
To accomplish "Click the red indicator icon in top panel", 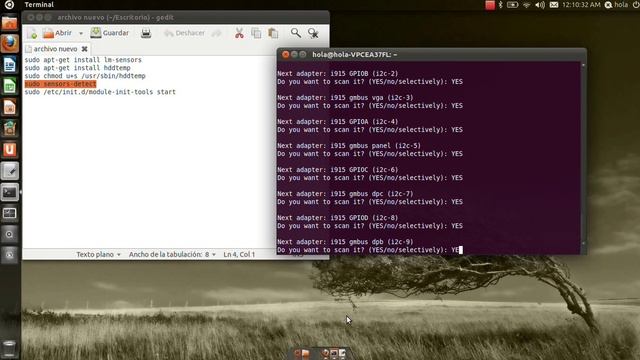I will pyautogui.click(x=490, y=5).
